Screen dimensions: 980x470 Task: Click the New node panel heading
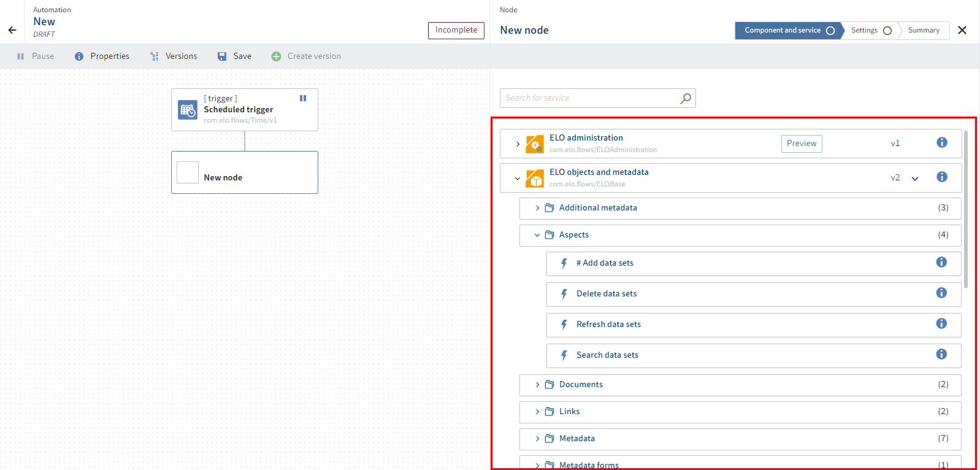pyautogui.click(x=524, y=30)
